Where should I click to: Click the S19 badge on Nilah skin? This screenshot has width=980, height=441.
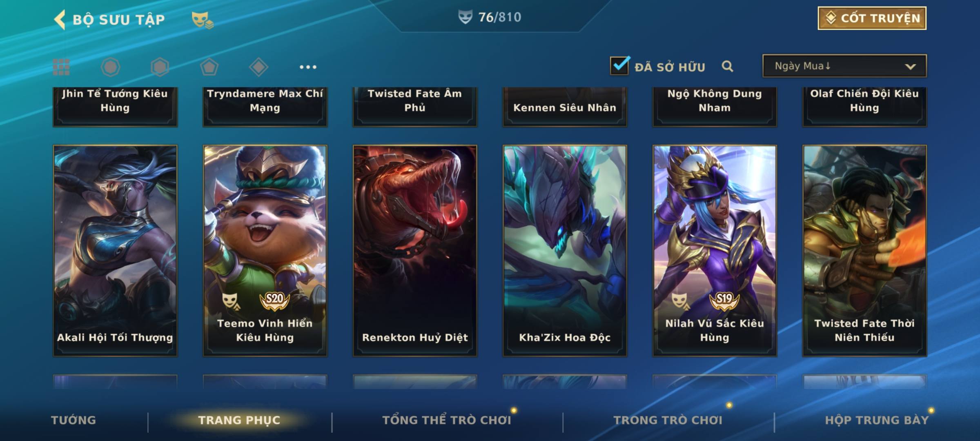click(724, 300)
